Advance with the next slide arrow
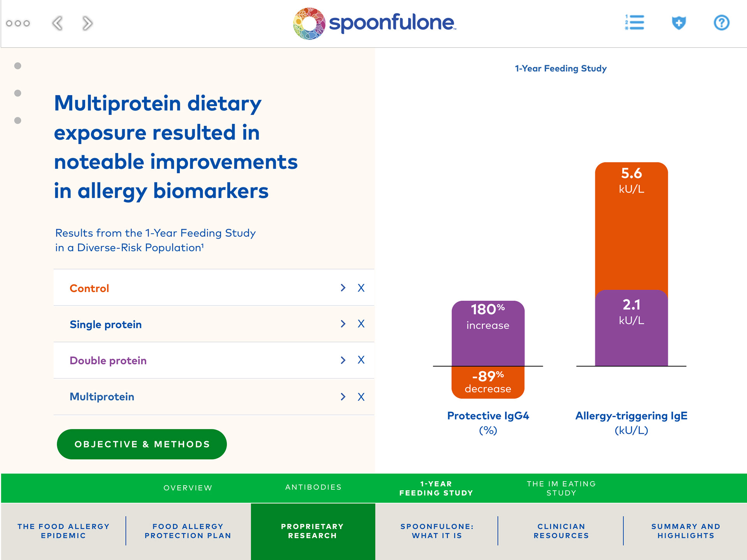The width and height of the screenshot is (747, 560). 88,23
